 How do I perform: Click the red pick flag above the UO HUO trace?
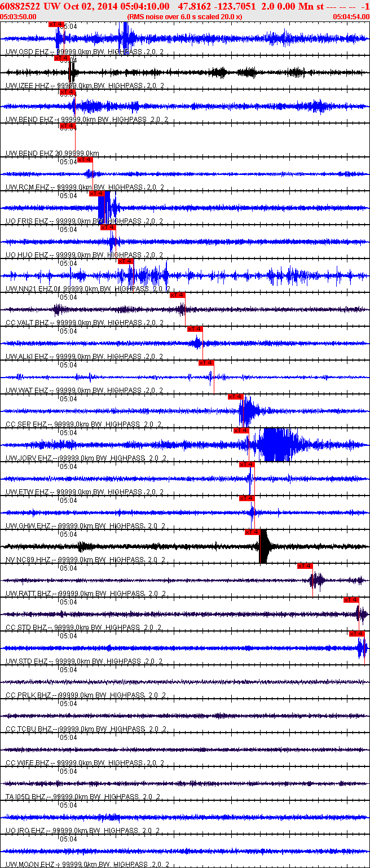(108, 227)
